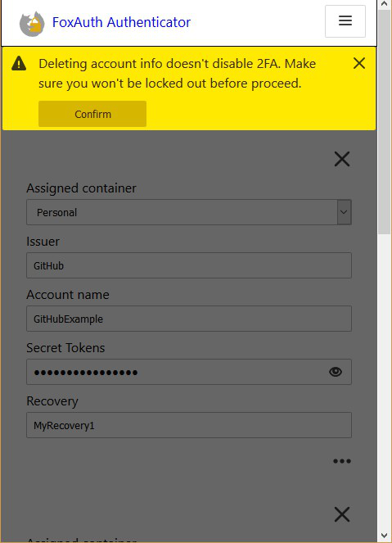
Task: Focus the Secret Tokens password field
Action: 177,372
